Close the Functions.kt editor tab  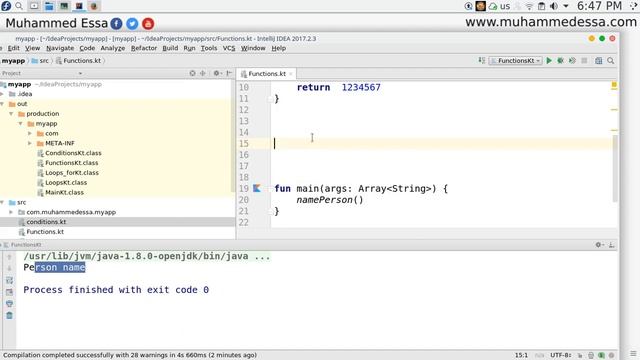(291, 74)
